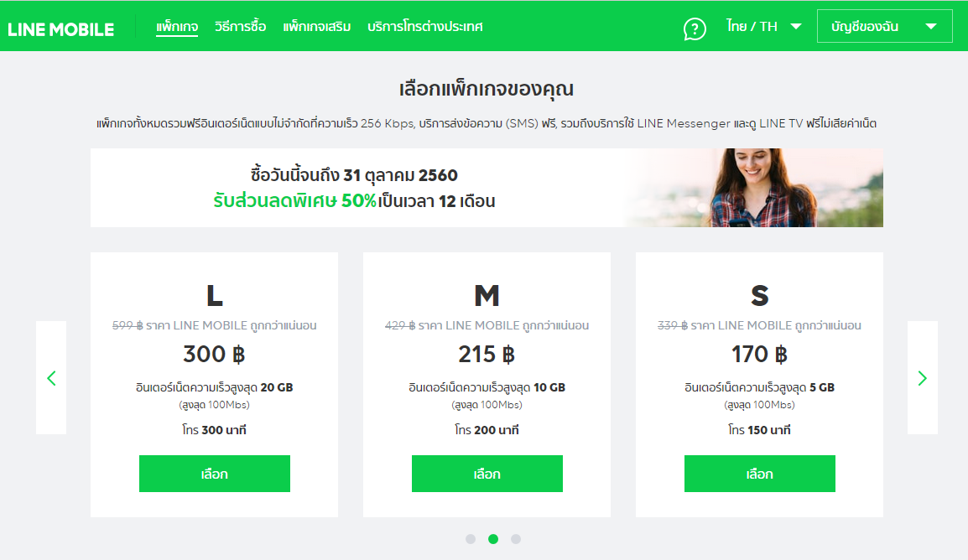968x560 pixels.
Task: Open the แพ็กเกจ menu tab
Action: pyautogui.click(x=176, y=27)
